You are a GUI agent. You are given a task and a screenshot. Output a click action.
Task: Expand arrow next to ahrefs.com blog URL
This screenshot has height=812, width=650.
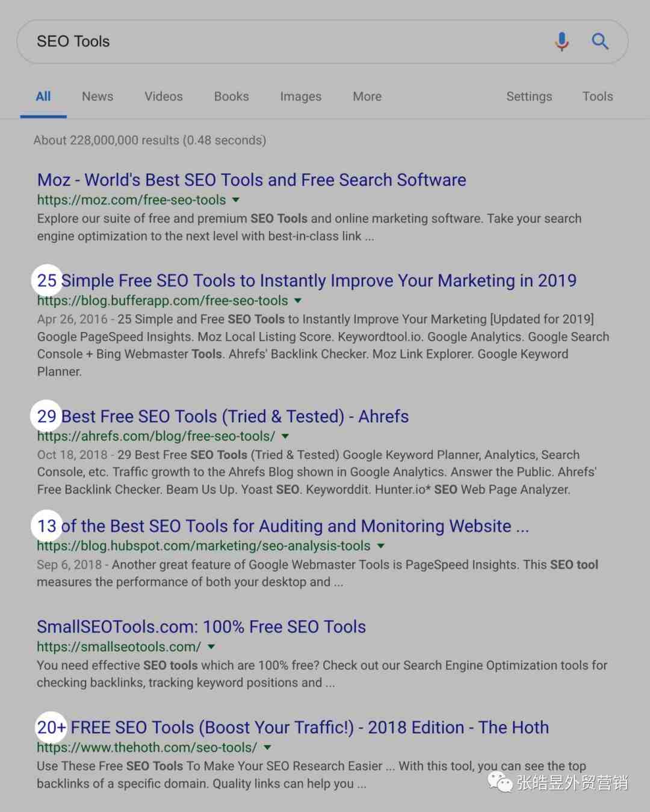[x=285, y=436]
